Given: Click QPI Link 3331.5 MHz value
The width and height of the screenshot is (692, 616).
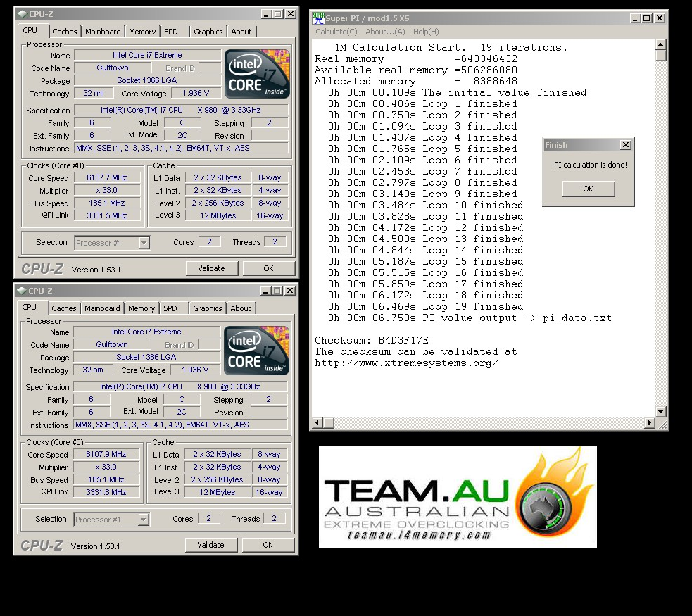Looking at the screenshot, I should tap(107, 215).
